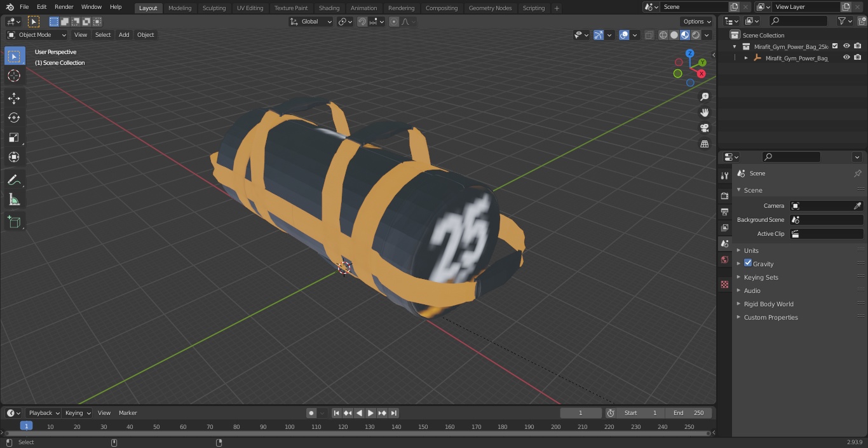Switch to wireframe viewport shading

tap(663, 35)
